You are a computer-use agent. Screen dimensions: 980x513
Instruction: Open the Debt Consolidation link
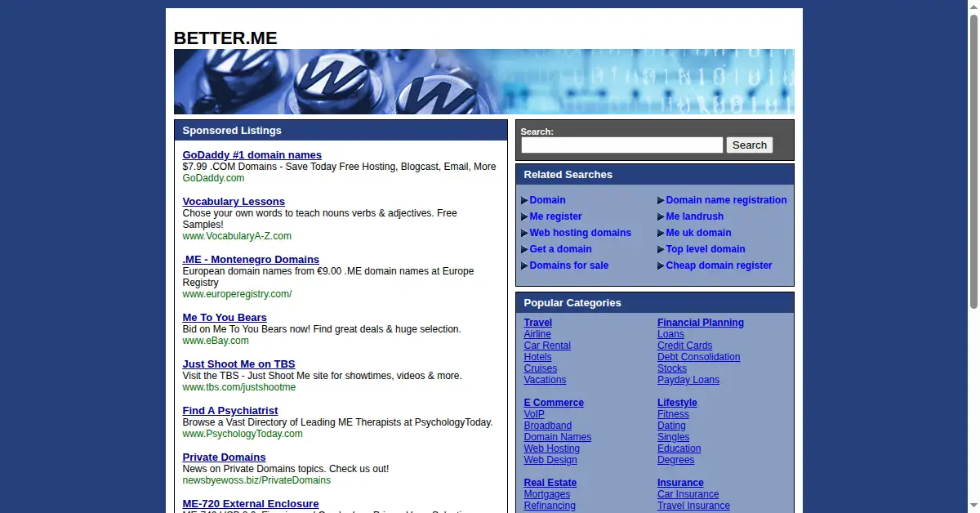pos(698,357)
